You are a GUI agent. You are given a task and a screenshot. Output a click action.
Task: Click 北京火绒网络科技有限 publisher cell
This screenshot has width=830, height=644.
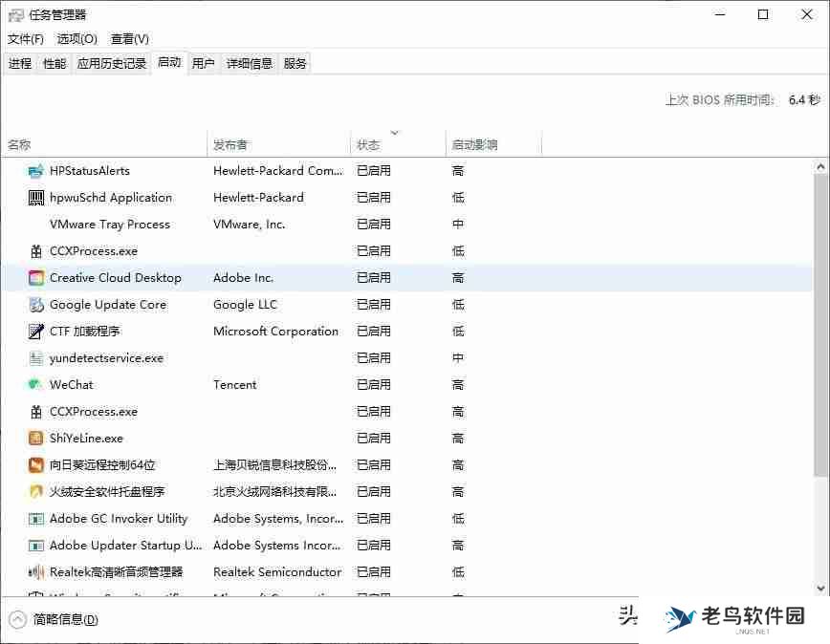point(274,492)
